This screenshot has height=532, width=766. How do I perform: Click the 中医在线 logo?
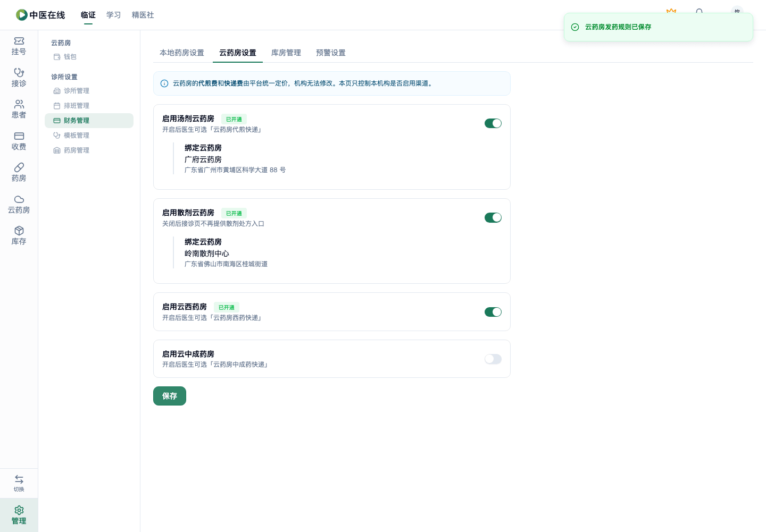click(40, 15)
